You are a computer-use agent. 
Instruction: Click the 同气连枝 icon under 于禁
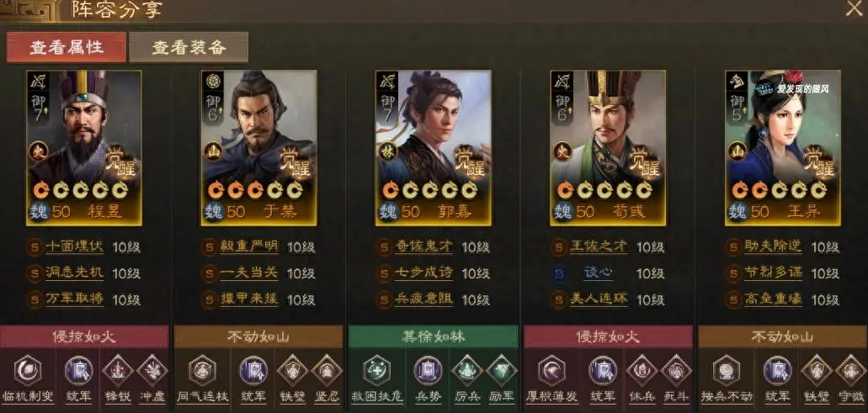click(202, 370)
